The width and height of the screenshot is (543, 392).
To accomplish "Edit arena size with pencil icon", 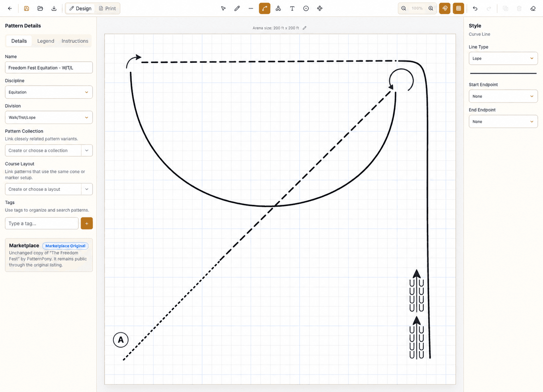I will 304,28.
